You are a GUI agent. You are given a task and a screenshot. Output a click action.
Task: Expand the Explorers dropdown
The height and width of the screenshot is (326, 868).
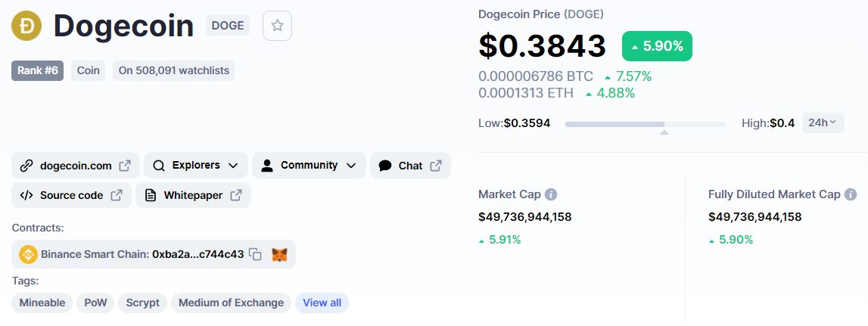(195, 166)
